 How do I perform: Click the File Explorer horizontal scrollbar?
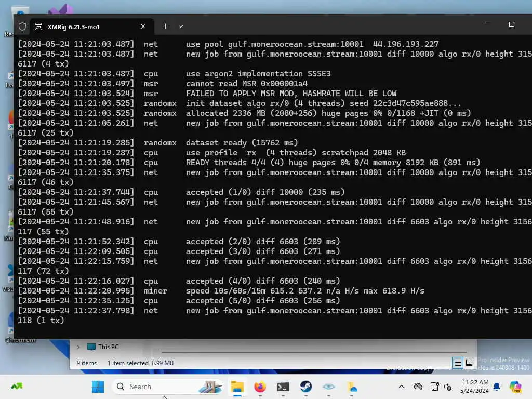314,353
